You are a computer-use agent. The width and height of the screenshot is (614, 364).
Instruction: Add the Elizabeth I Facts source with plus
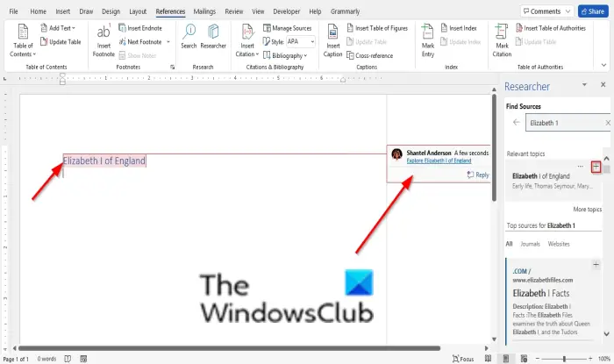596,265
